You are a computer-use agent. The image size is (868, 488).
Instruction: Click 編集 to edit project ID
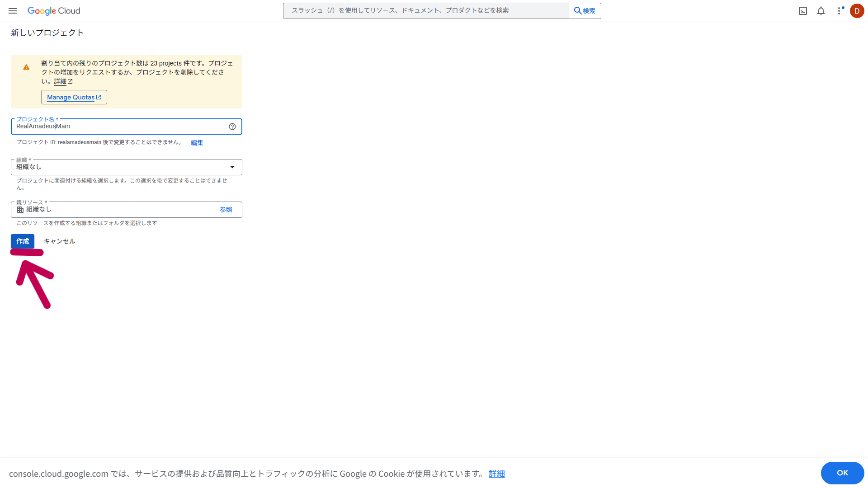click(x=197, y=143)
